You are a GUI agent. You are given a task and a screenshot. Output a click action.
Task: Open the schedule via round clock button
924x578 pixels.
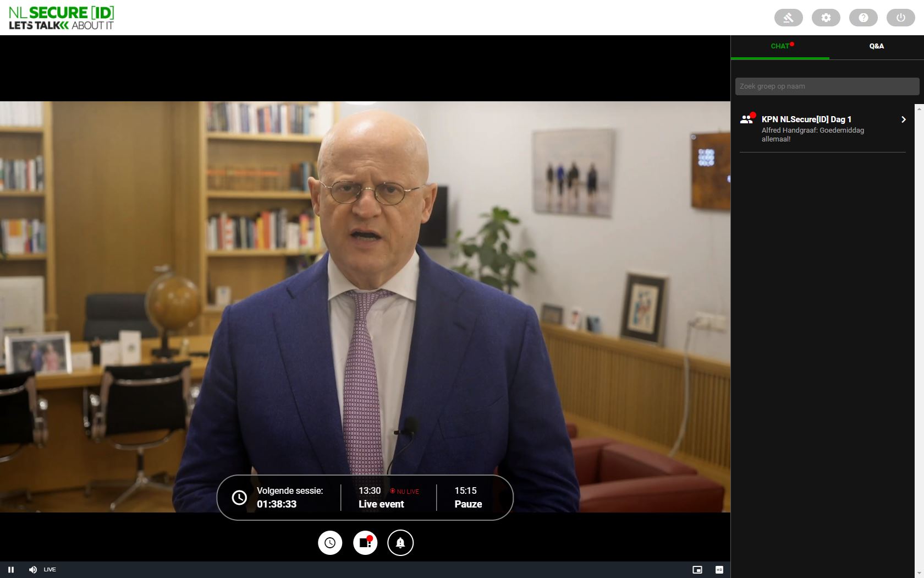330,543
